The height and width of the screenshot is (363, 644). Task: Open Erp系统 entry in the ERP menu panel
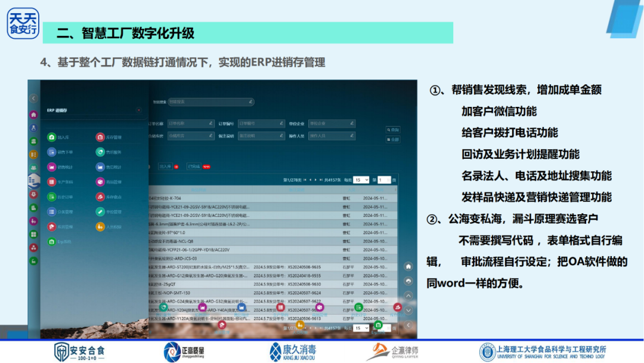(x=60, y=242)
